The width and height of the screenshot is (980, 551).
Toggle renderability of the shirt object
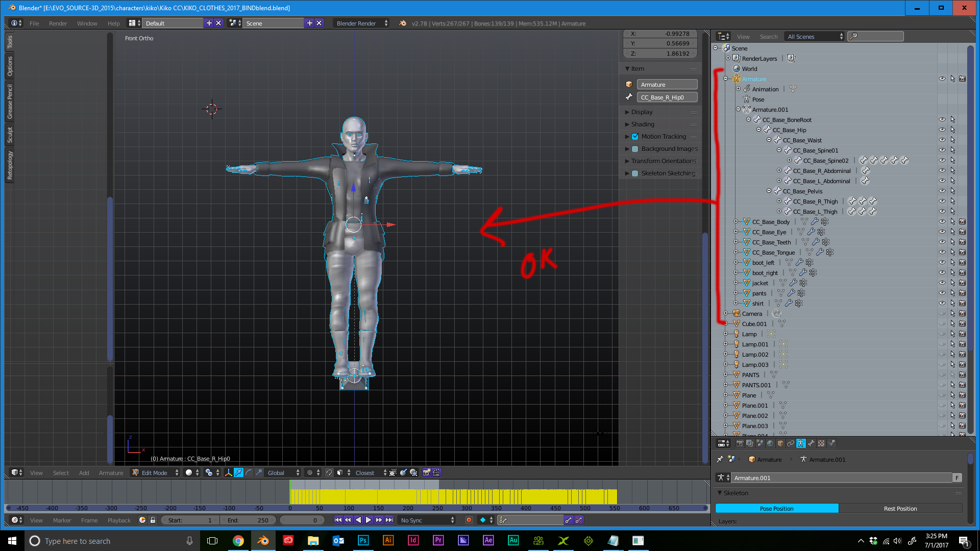(x=962, y=303)
